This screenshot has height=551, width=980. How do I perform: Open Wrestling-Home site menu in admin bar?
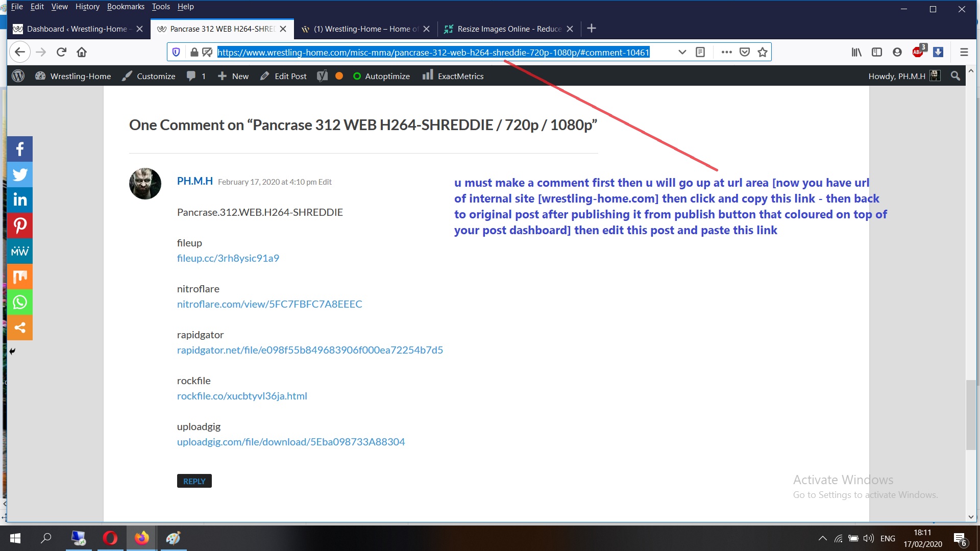73,76
